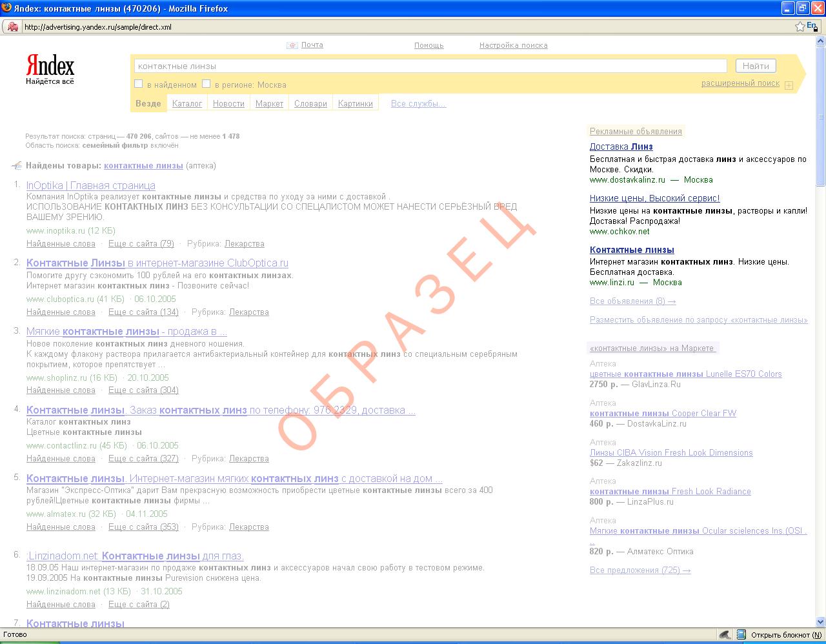The width and height of the screenshot is (826, 644).
Task: Click 'Еще с сайта (79)' link
Action: point(141,244)
